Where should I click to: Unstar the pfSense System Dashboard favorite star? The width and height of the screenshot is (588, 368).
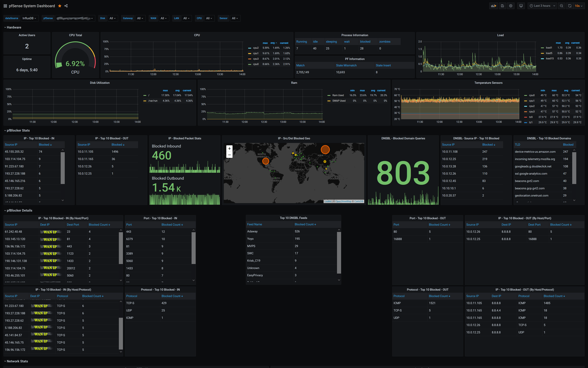(x=60, y=6)
